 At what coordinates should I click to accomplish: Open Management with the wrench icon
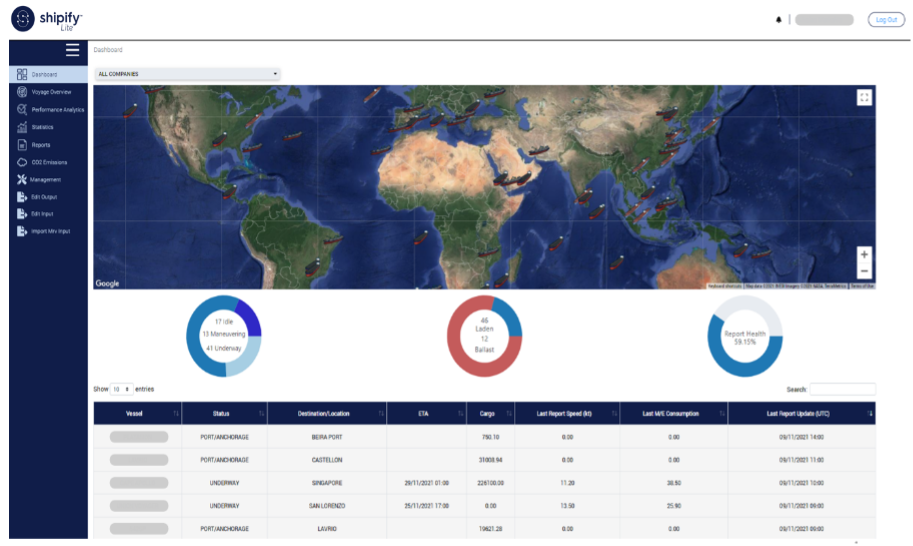coord(45,179)
